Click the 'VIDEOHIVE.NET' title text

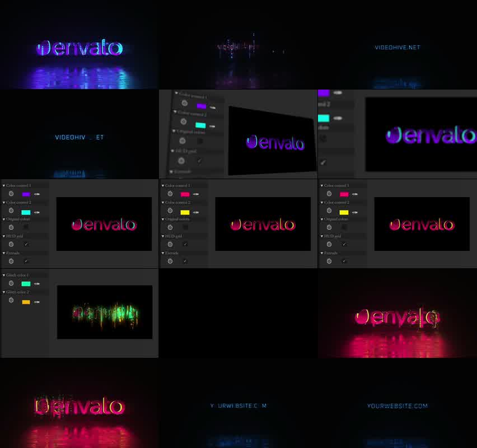tap(397, 48)
